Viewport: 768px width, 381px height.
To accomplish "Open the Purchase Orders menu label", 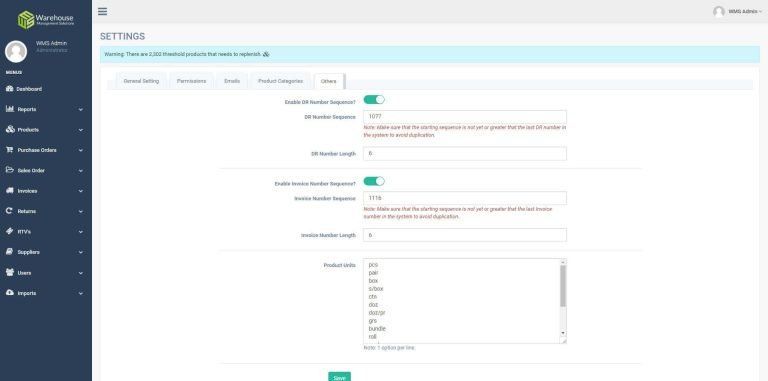I will [37, 150].
